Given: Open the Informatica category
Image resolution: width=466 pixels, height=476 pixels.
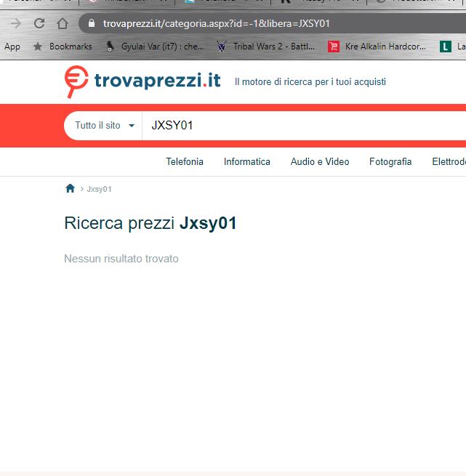Looking at the screenshot, I should point(247,161).
